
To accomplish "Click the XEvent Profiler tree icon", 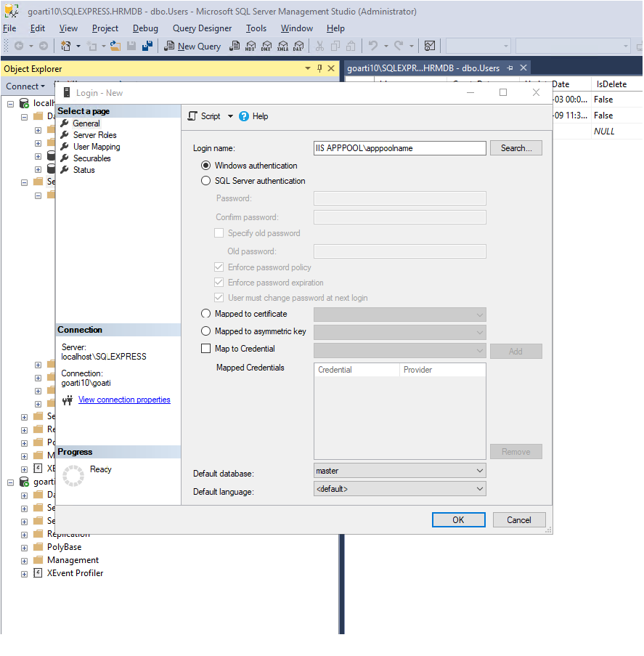I will (38, 573).
